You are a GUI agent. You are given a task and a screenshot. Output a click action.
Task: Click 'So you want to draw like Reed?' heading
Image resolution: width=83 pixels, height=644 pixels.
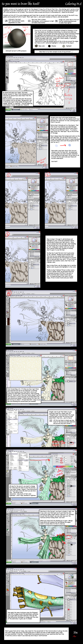click(x=21, y=4)
